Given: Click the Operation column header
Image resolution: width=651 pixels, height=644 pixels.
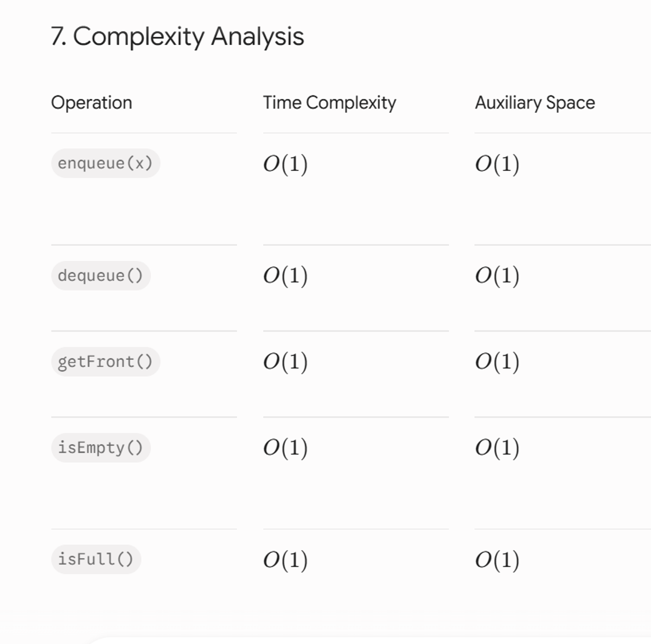Looking at the screenshot, I should [92, 103].
